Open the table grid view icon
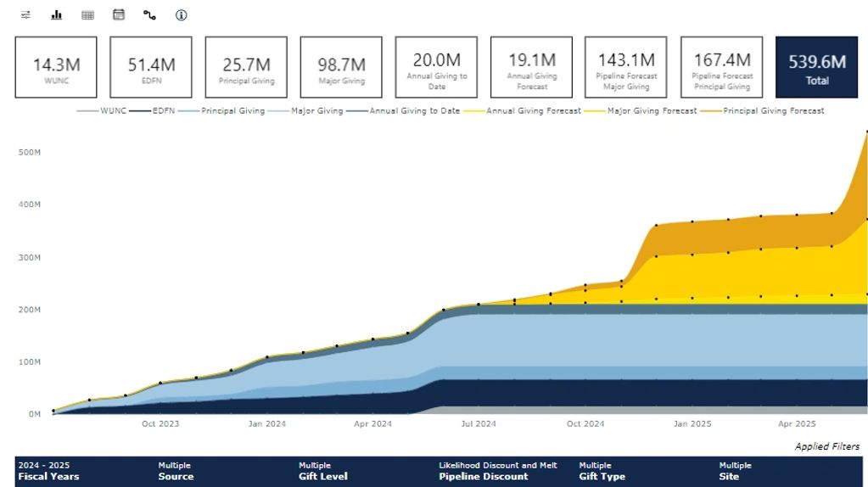This screenshot has width=868, height=487. tap(87, 15)
